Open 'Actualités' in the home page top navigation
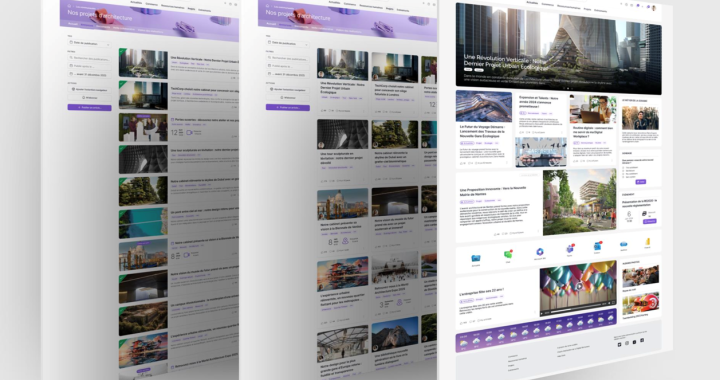The image size is (720, 380). point(532,3)
